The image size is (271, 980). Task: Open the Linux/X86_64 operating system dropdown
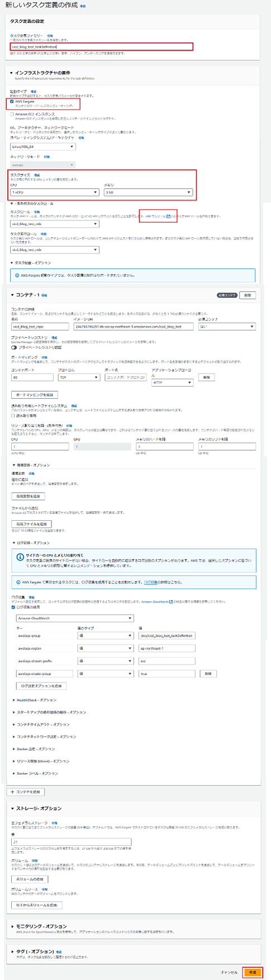point(42,147)
